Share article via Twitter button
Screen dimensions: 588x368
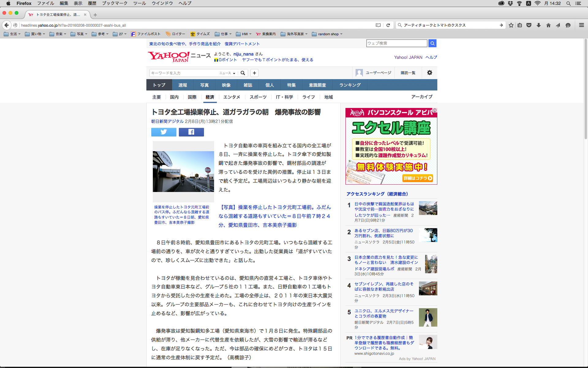pyautogui.click(x=164, y=132)
